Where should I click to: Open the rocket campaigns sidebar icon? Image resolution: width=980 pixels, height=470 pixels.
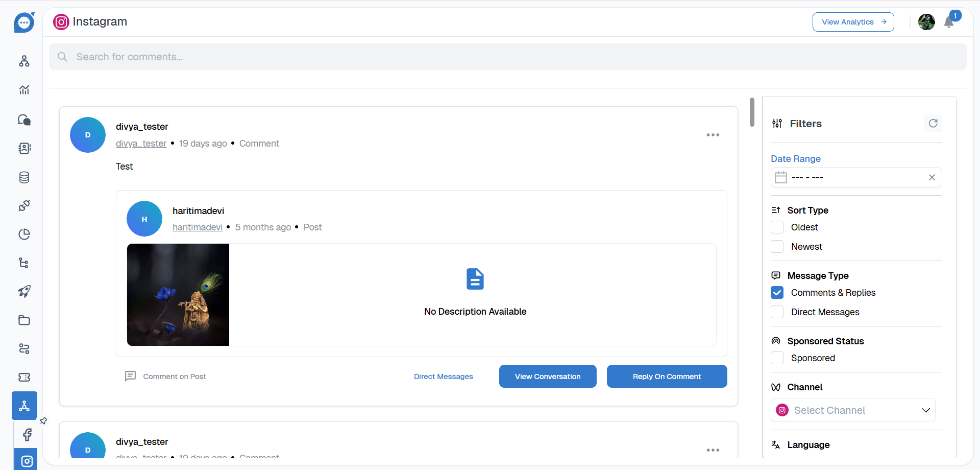tap(24, 291)
